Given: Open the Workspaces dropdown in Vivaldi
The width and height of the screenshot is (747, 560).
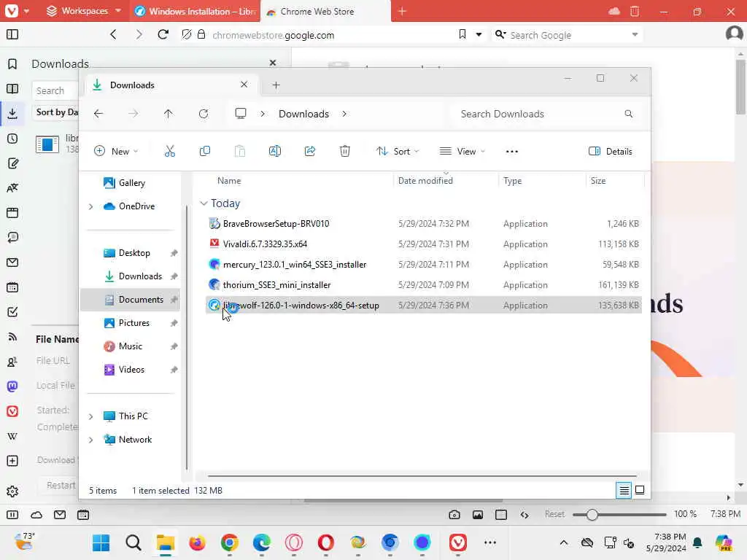Looking at the screenshot, I should point(84,11).
